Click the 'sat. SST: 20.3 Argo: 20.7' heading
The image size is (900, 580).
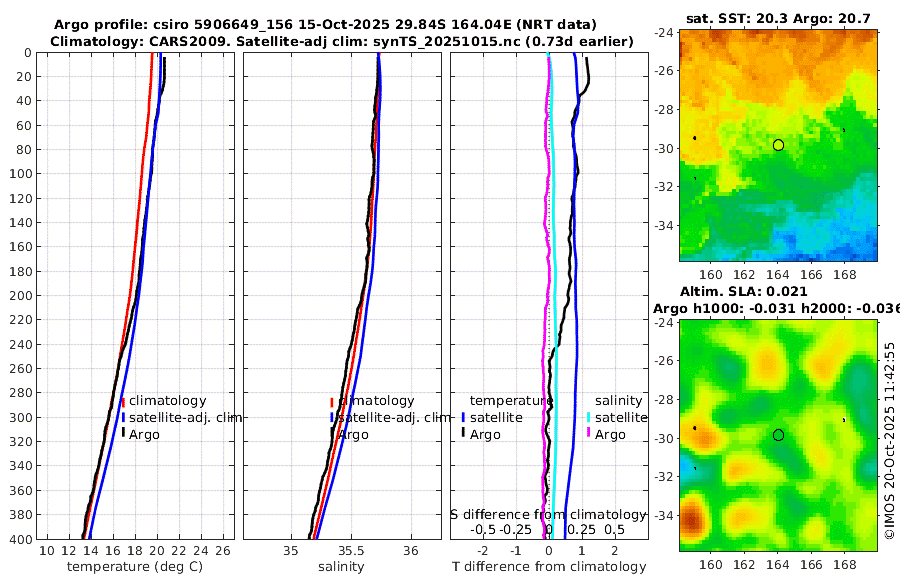tap(778, 18)
